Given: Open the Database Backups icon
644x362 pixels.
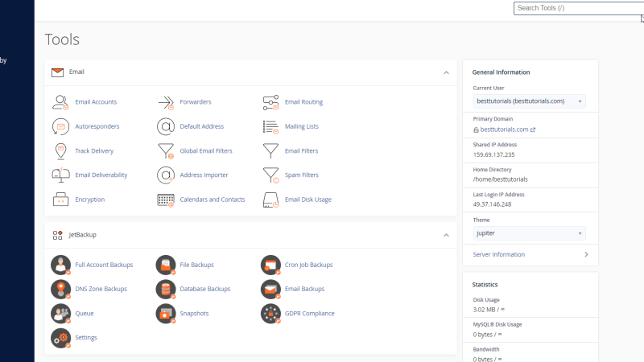Looking at the screenshot, I should 166,290.
